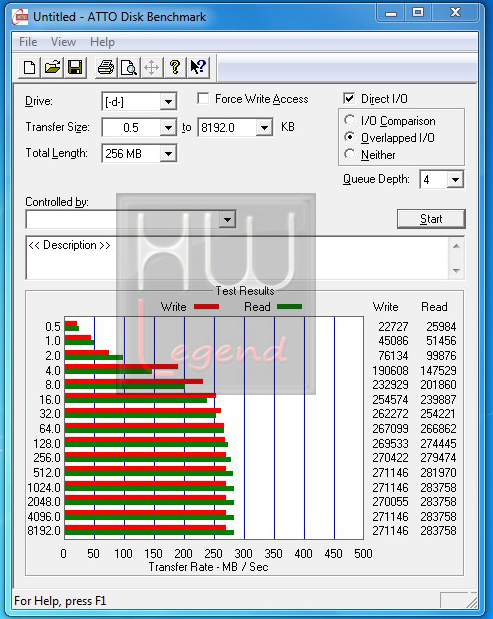This screenshot has height=619, width=493.
Task: Click the description scrollbar up arrow
Action: point(456,246)
